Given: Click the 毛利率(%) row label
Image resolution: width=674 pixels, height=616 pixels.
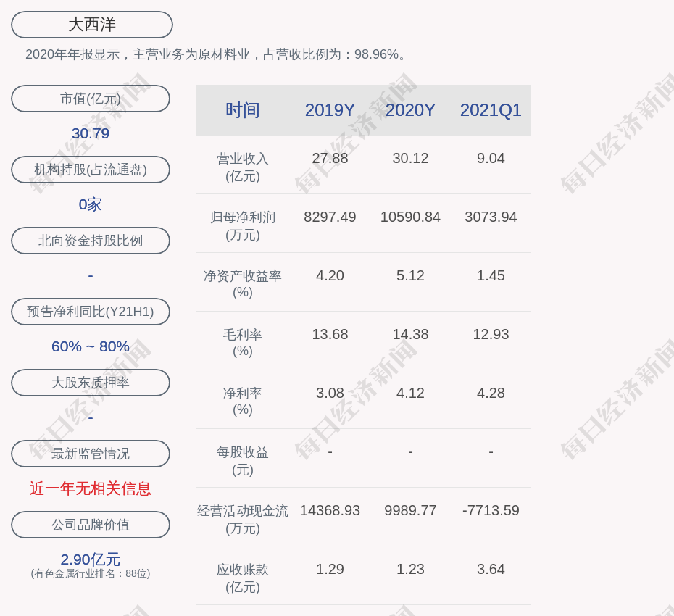Looking at the screenshot, I should [x=243, y=343].
